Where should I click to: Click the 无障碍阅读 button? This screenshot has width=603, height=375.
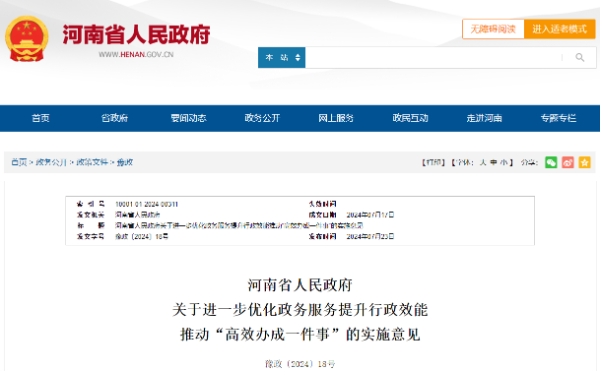pos(493,29)
